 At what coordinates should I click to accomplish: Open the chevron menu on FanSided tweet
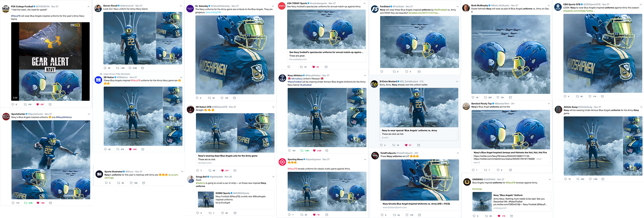[x=457, y=6]
